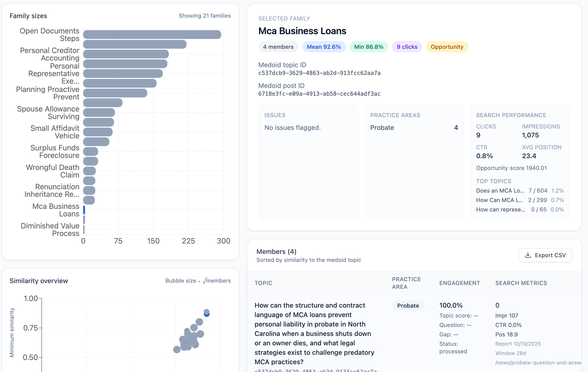This screenshot has width=588, height=372.
Task: Select the Mca Business Loans bar in chart
Action: [84, 210]
